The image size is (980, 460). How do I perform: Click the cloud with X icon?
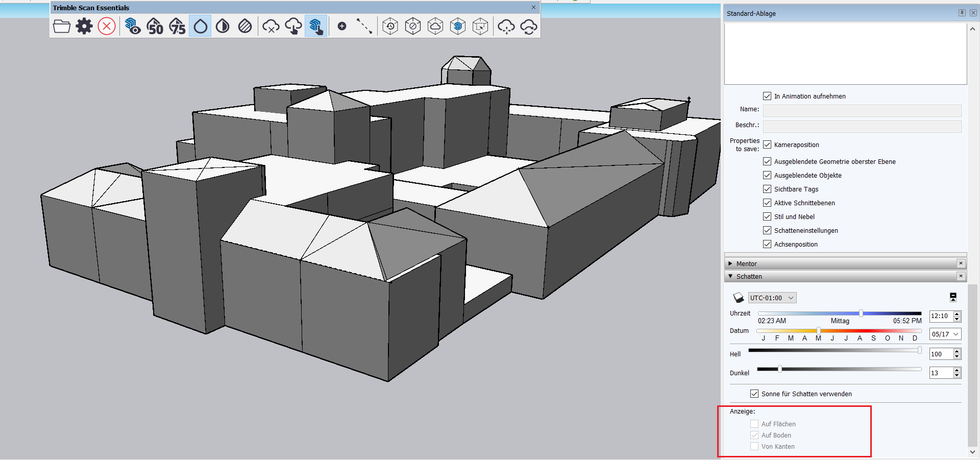[271, 26]
